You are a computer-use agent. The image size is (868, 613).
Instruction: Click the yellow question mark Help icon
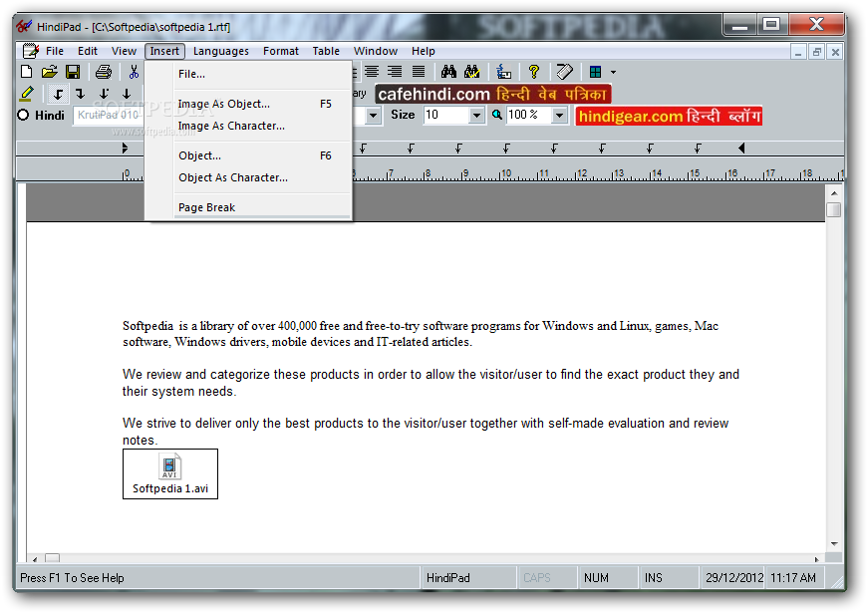(x=533, y=72)
